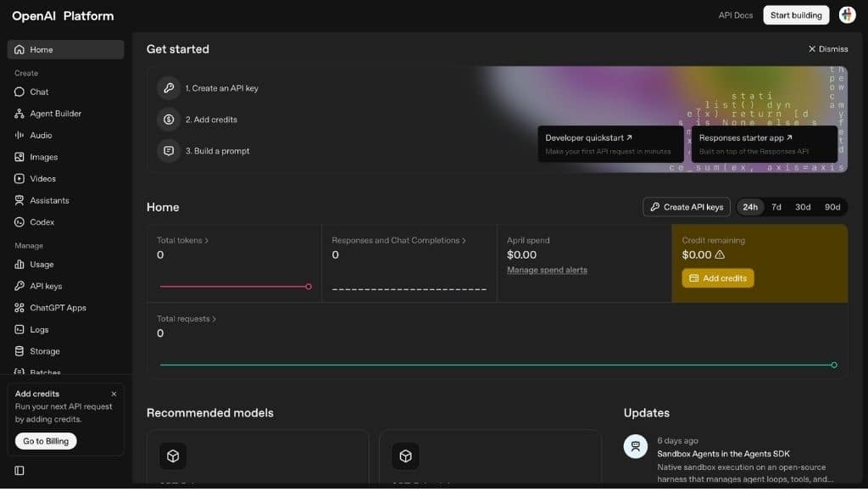Open the Assistants robot icon
The height and width of the screenshot is (492, 868).
tap(19, 200)
